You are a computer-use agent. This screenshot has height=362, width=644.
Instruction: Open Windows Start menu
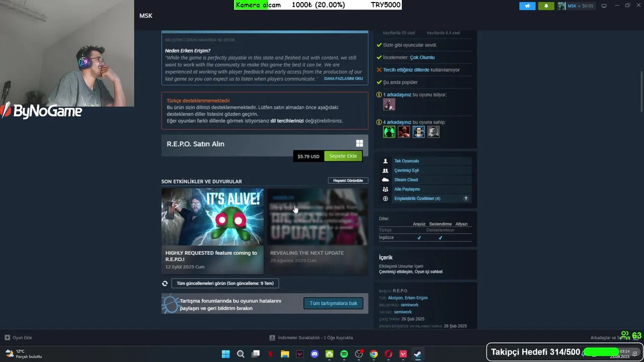point(225,354)
